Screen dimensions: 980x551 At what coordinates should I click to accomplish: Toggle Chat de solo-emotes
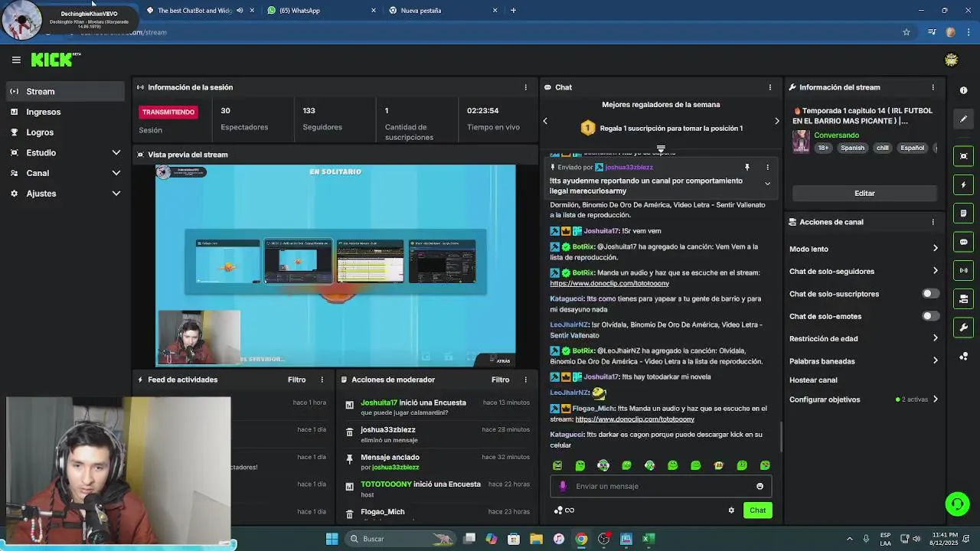coord(930,316)
